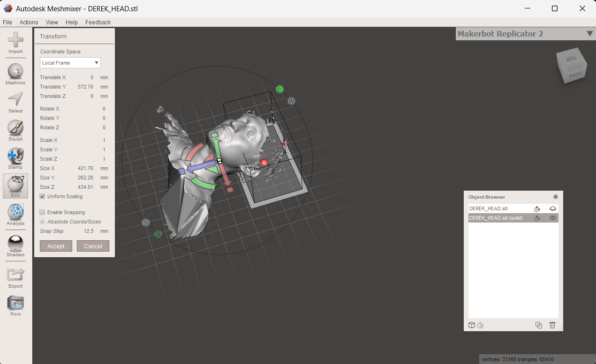Click the Size X value 421.76
Image resolution: width=596 pixels, height=364 pixels.
[86, 168]
